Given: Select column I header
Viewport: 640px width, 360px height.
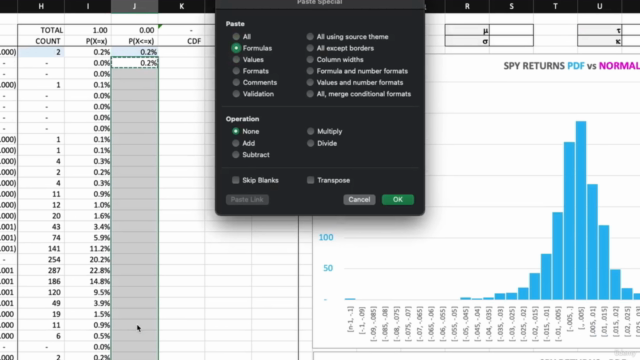Looking at the screenshot, I should [88, 6].
